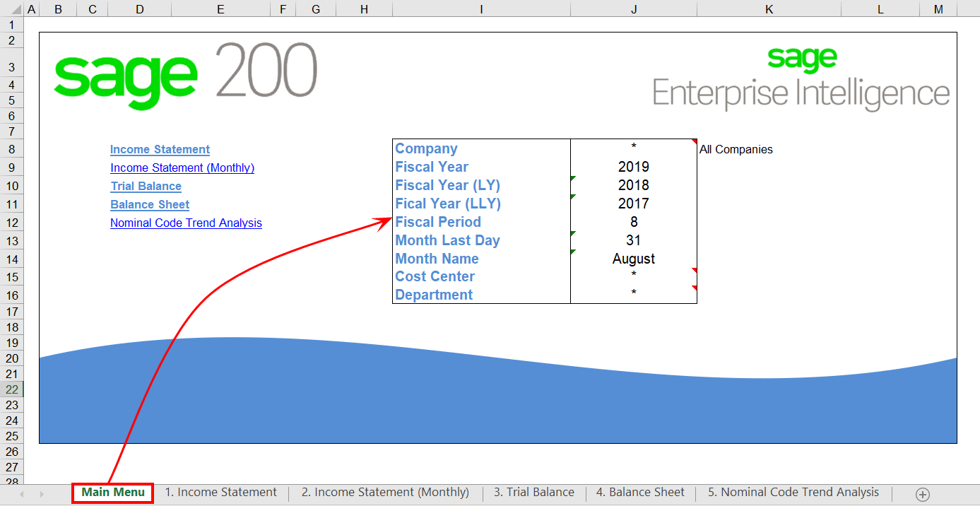
Task: Click the Month Name cell showing August
Action: (x=633, y=259)
